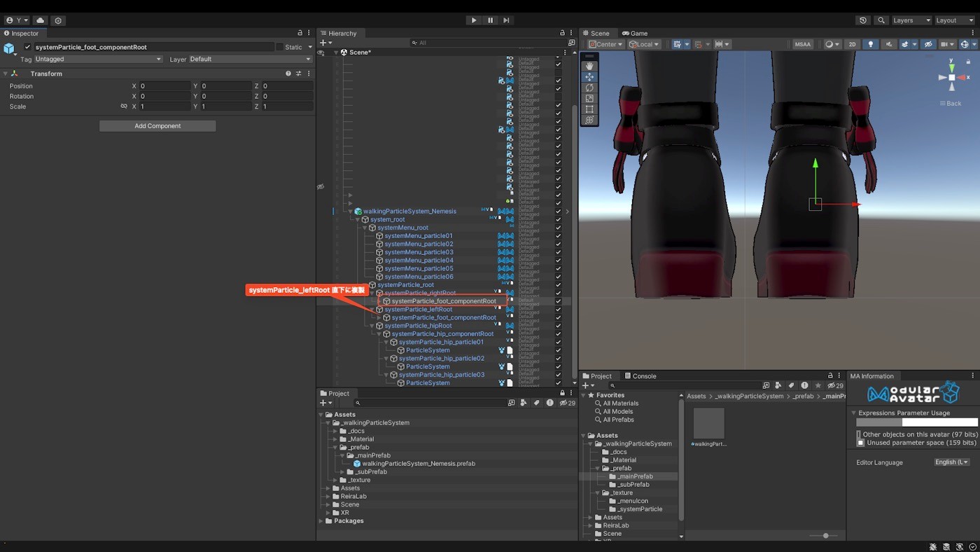Toggle 2D view mode in Scene
Image resolution: width=980 pixels, height=552 pixels.
coord(852,44)
